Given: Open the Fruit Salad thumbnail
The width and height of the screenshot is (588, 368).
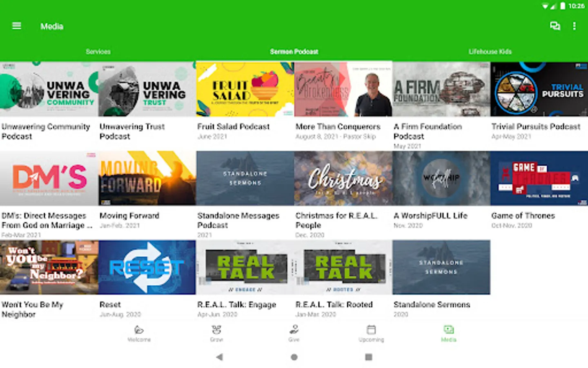Looking at the screenshot, I should coord(245,89).
